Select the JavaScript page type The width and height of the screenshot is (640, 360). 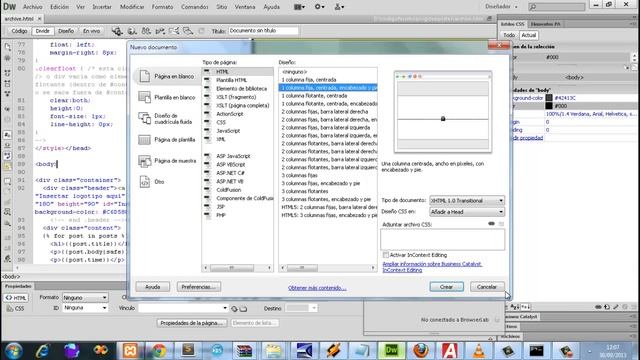228,131
